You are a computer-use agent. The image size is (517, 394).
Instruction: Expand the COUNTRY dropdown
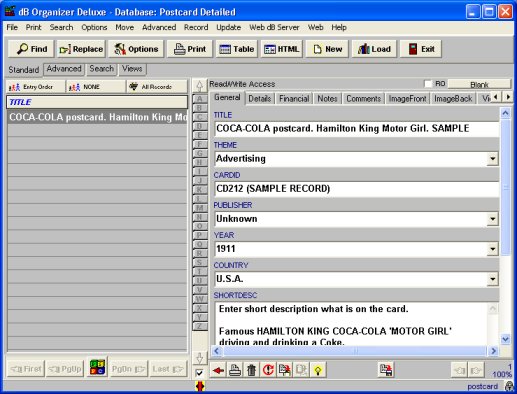pos(492,279)
